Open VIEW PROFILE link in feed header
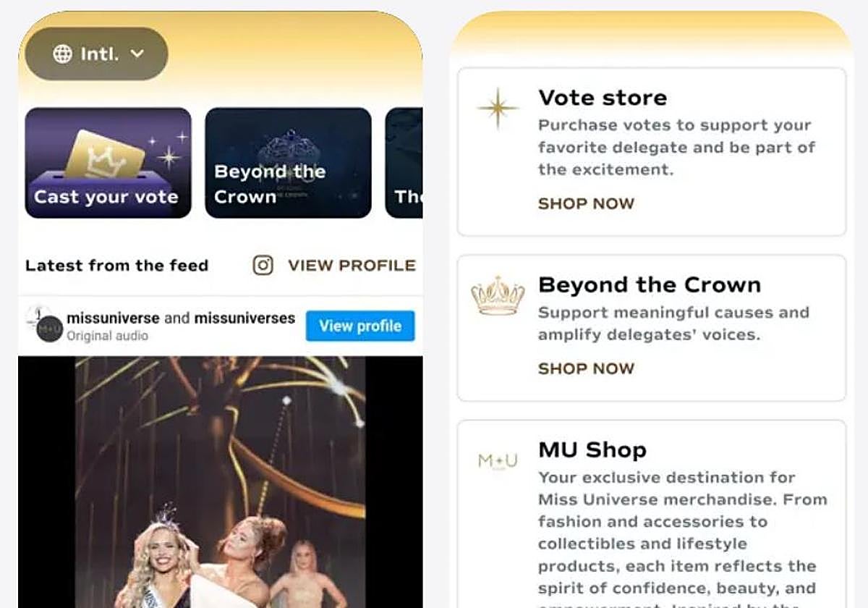Viewport: 868px width, 608px height. [352, 266]
